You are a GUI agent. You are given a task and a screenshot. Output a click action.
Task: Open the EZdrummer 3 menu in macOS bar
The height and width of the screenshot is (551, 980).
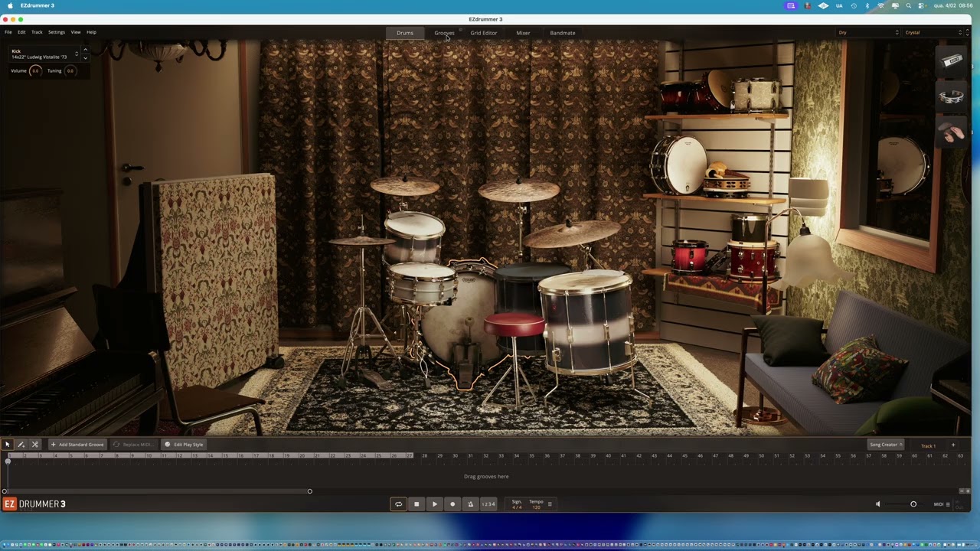coord(38,5)
